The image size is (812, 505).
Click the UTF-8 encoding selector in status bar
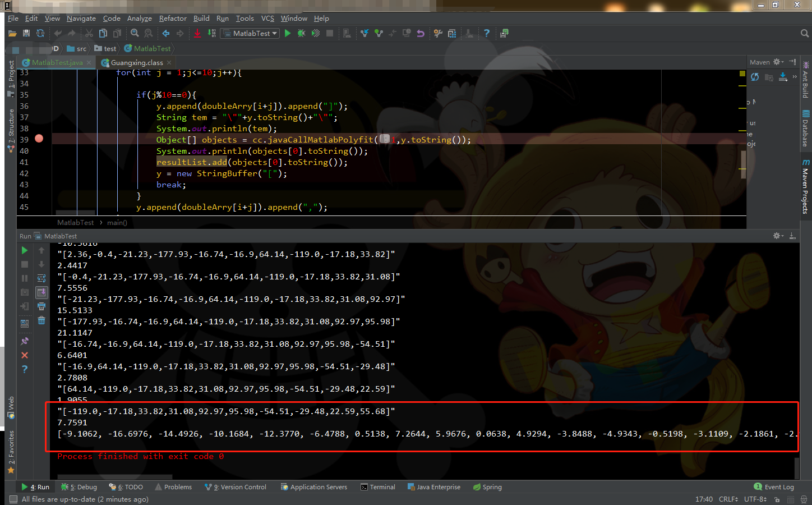[755, 499]
